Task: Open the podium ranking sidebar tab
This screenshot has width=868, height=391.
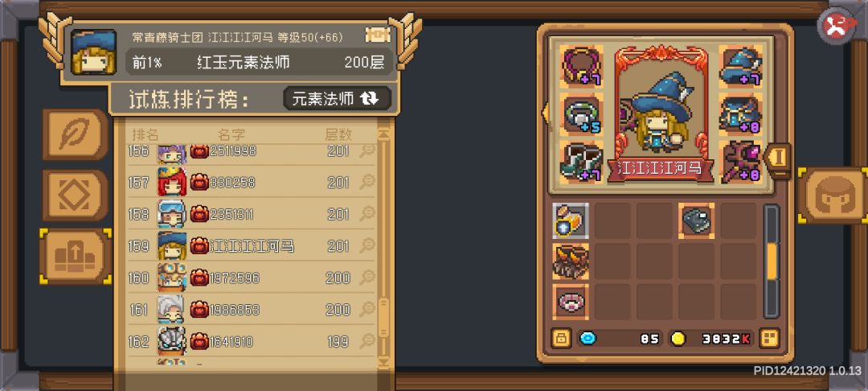Action: pyautogui.click(x=76, y=257)
